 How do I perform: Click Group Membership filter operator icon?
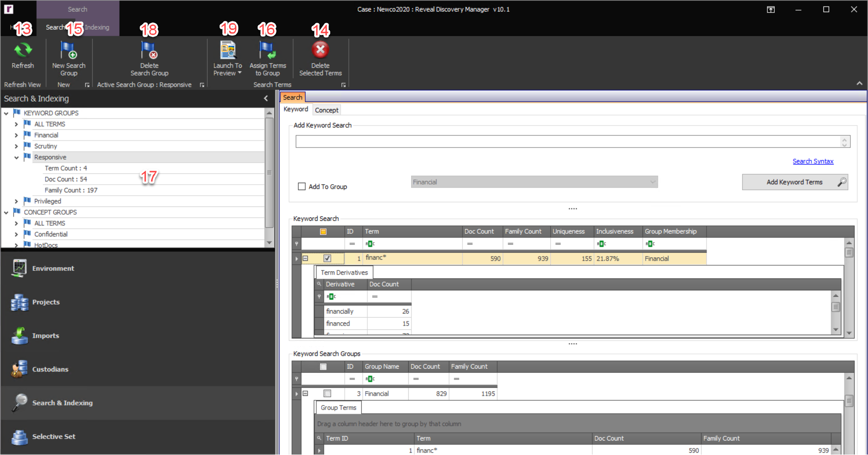click(650, 244)
